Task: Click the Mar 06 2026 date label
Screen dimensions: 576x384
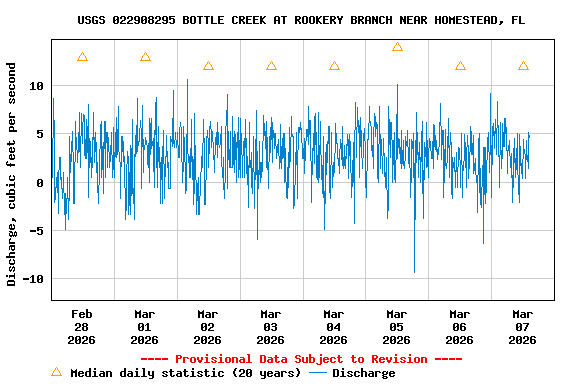Action: tap(460, 327)
